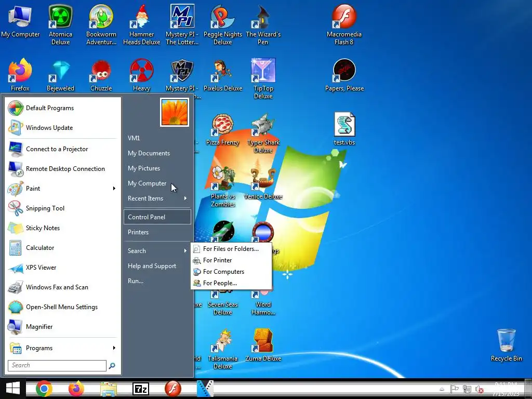Click Plants vs Zombies desktop icon
This screenshot has width=532, height=399.
coord(222,187)
